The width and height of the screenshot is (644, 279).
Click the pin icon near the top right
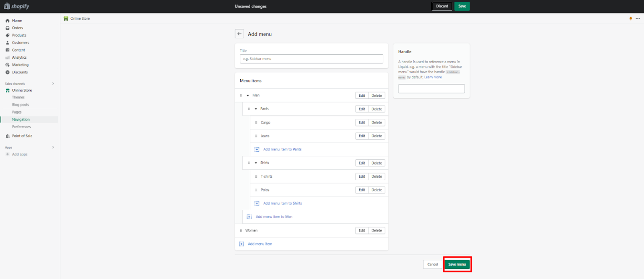[x=631, y=18]
